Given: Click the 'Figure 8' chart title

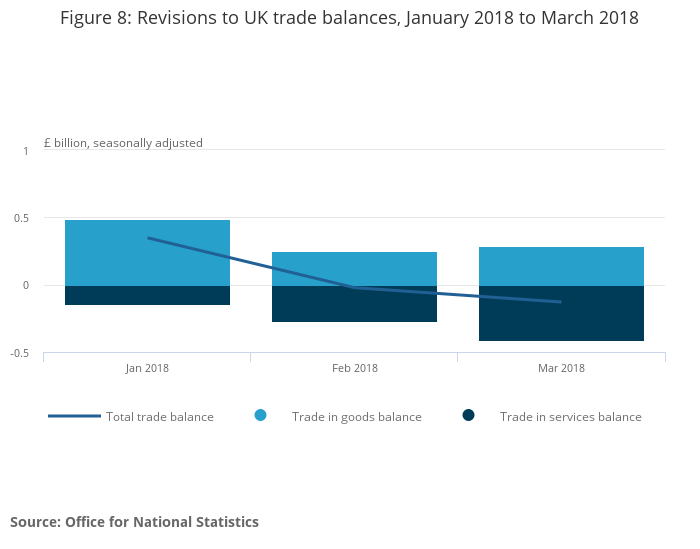Looking at the screenshot, I should [349, 18].
